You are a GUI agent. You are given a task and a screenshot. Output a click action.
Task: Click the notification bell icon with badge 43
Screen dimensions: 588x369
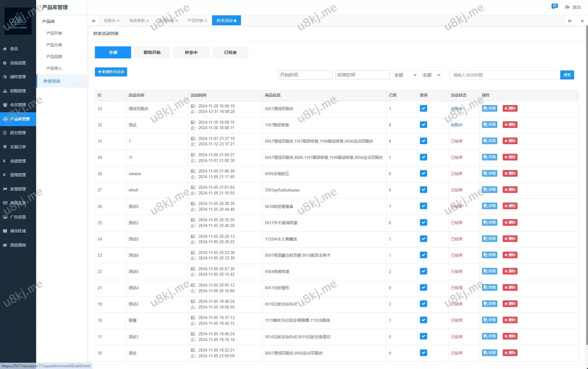pos(553,7)
